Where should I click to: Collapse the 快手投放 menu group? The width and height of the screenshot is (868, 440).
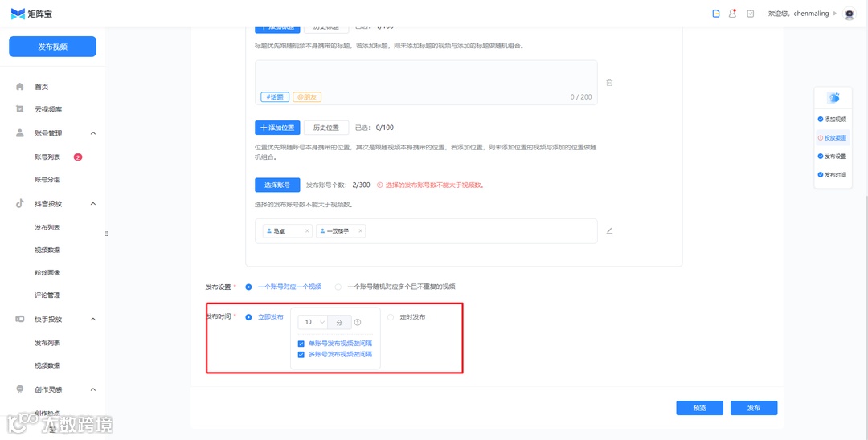[93, 319]
